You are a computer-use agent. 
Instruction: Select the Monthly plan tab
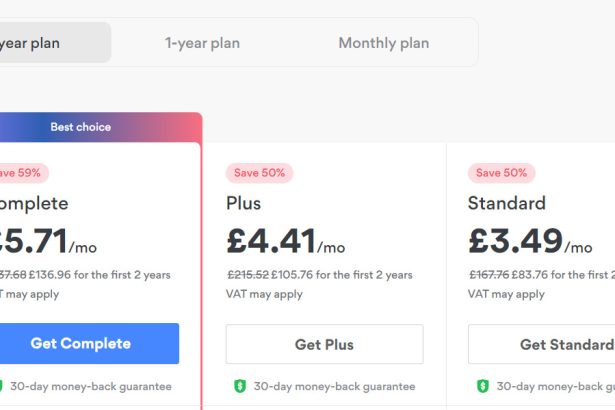(x=383, y=43)
